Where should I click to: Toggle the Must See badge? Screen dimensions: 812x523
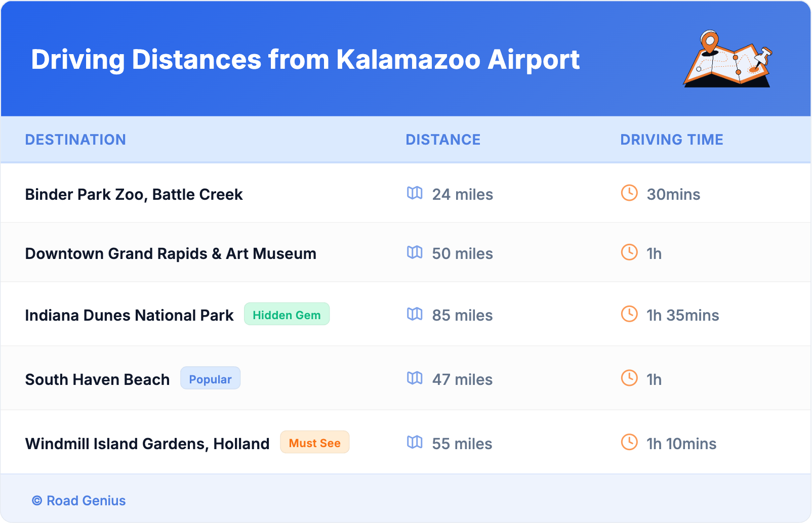[314, 443]
